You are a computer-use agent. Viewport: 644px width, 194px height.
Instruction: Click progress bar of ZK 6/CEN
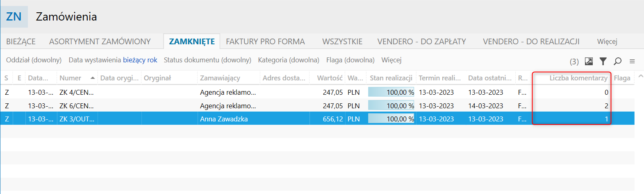(x=391, y=105)
